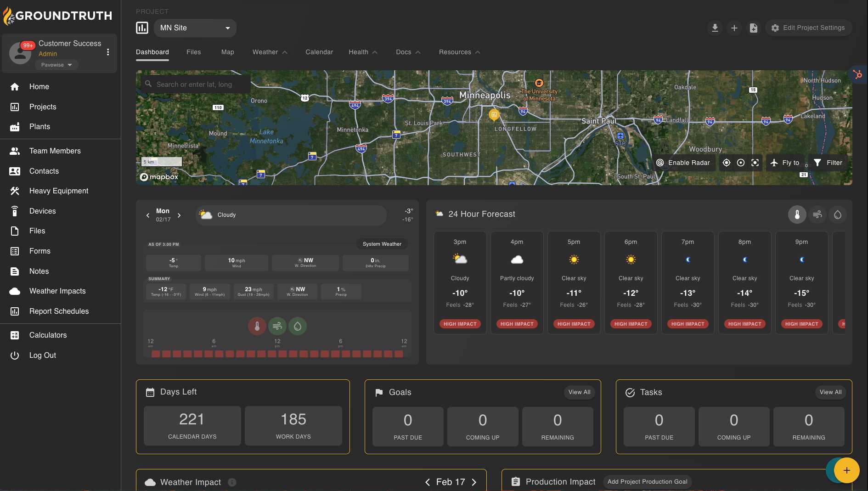
Task: Click the yellow floating plus button
Action: point(846,470)
